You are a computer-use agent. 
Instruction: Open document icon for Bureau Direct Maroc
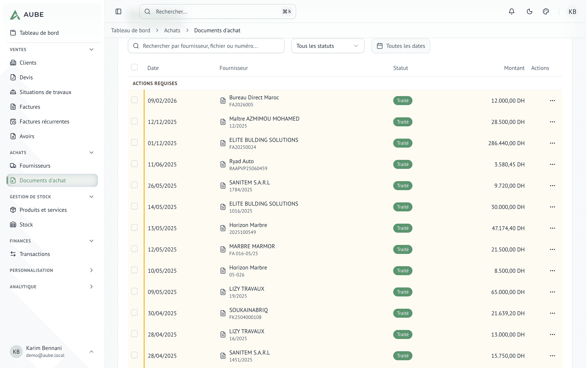tap(223, 101)
